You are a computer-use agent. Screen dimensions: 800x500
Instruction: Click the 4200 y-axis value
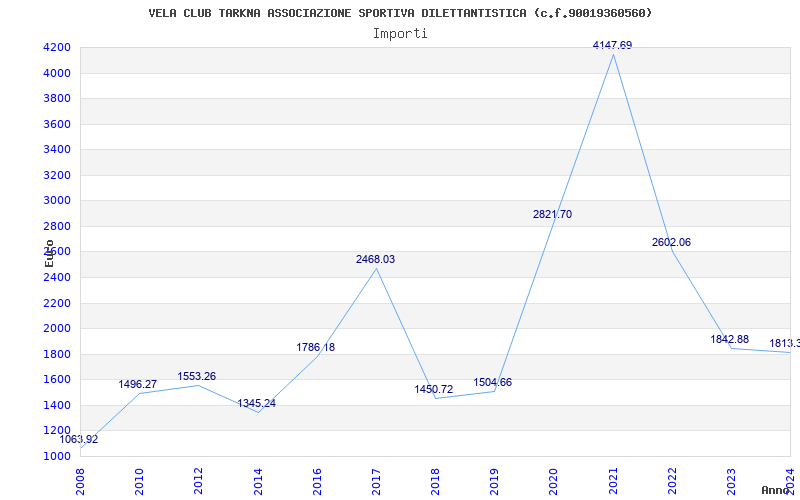(58, 48)
